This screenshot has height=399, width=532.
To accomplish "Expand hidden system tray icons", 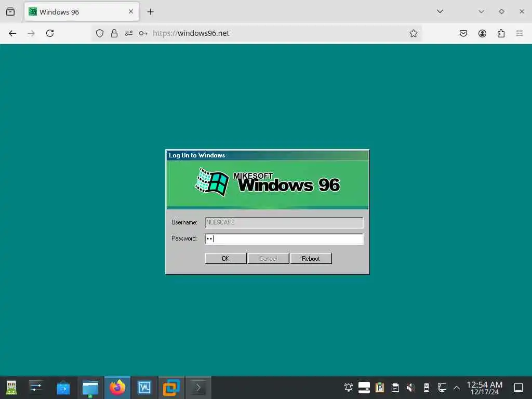I will click(457, 388).
